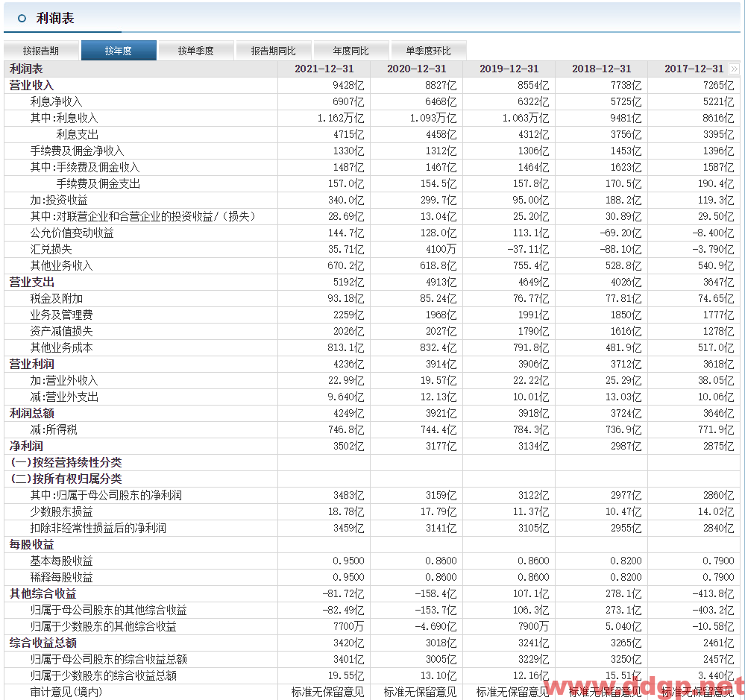Click the 稀释每股收益 row label

coord(61,578)
